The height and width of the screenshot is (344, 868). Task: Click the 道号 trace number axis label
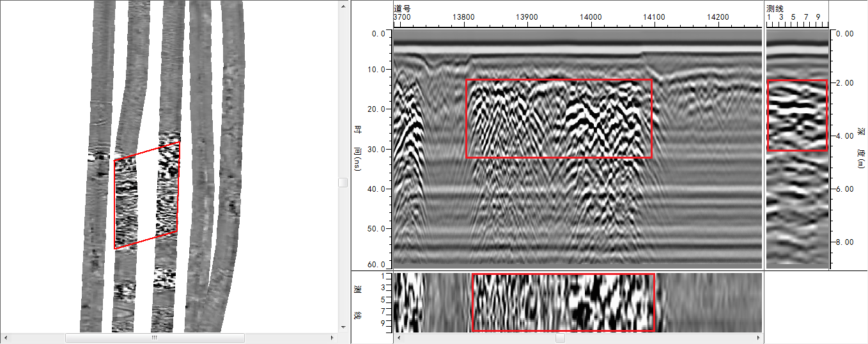point(401,8)
